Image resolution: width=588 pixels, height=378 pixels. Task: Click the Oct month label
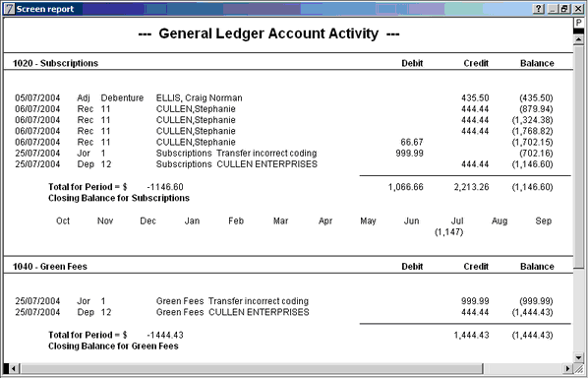pos(63,220)
